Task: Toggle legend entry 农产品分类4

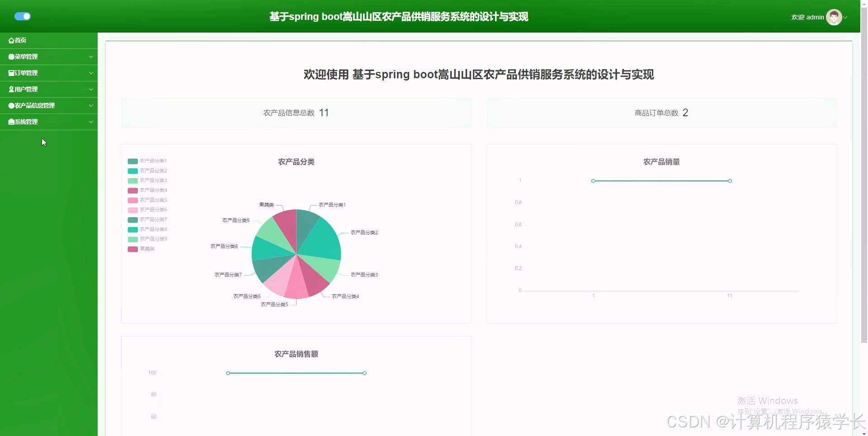Action: 147,190
